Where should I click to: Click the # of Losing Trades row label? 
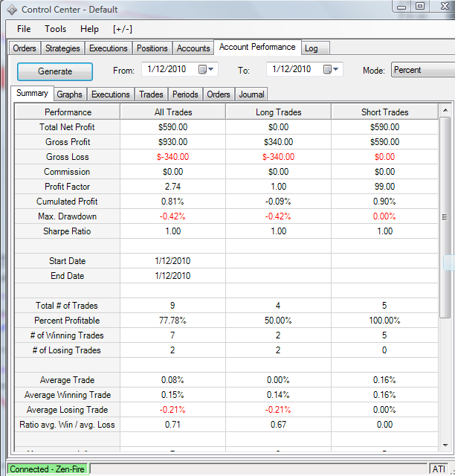pyautogui.click(x=67, y=350)
